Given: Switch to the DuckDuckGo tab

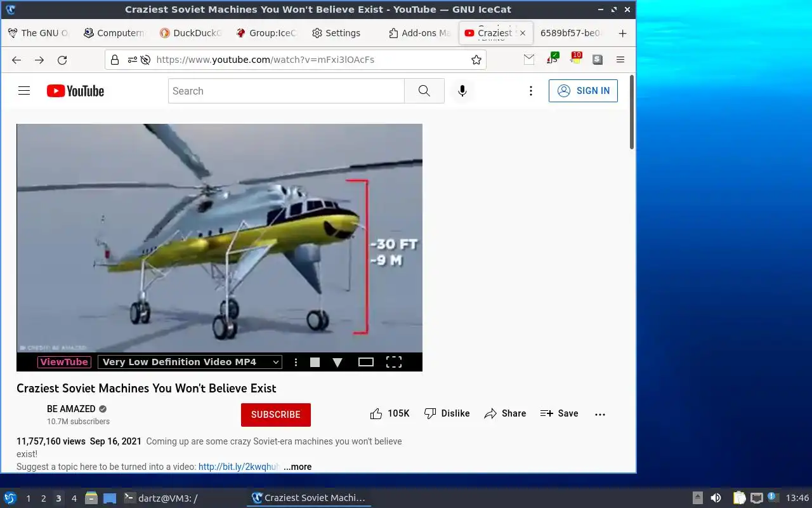Looking at the screenshot, I should click(x=190, y=33).
